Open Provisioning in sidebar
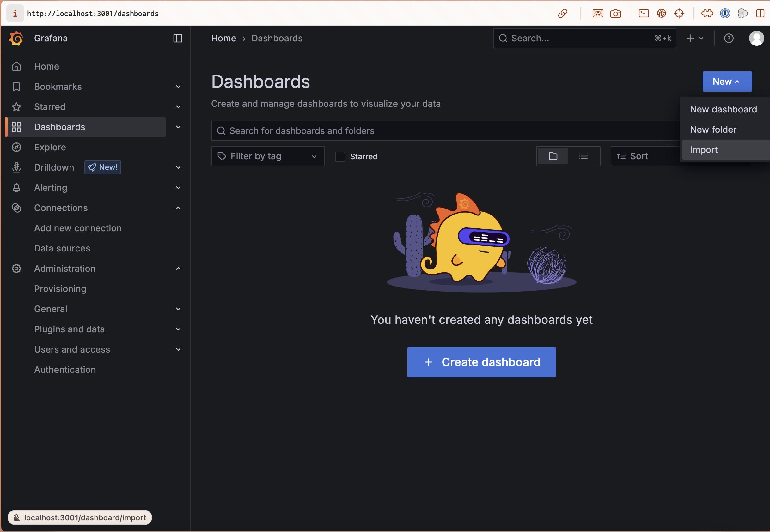The height and width of the screenshot is (532, 770). pyautogui.click(x=60, y=289)
